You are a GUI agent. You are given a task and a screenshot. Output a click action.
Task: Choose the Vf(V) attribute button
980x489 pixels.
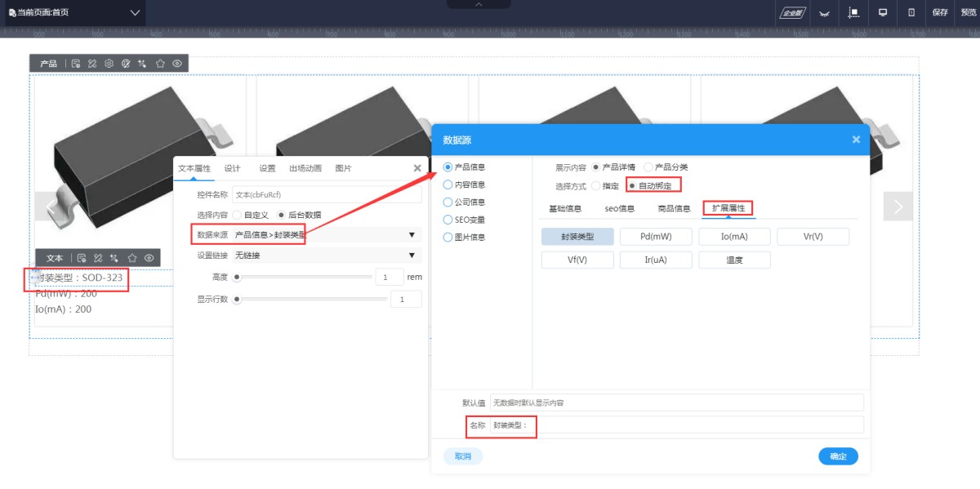click(577, 260)
